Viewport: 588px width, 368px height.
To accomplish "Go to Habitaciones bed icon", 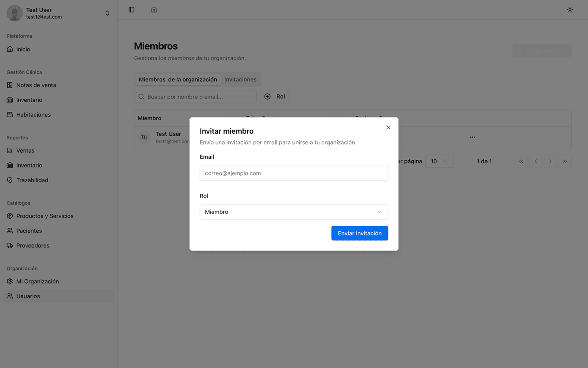I will [x=10, y=114].
